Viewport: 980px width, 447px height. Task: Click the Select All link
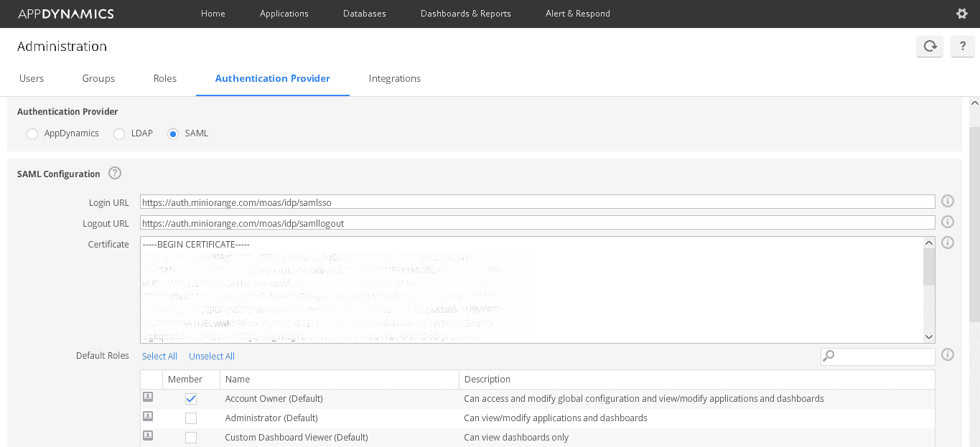click(159, 356)
